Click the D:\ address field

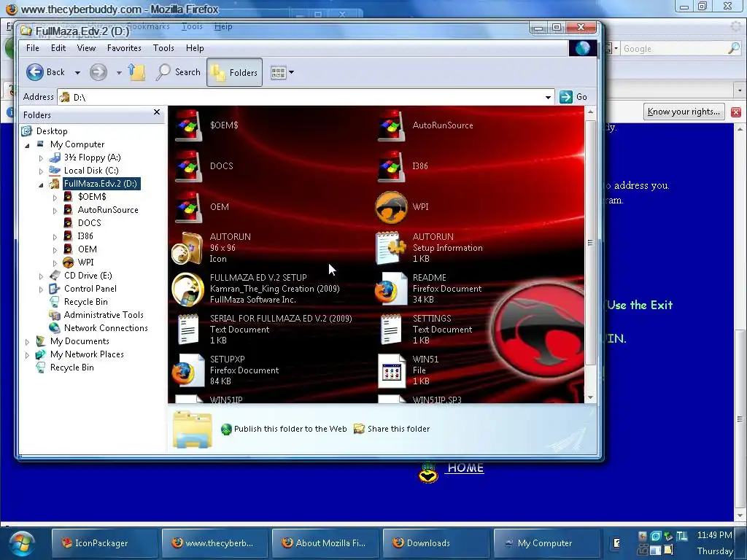click(x=305, y=97)
